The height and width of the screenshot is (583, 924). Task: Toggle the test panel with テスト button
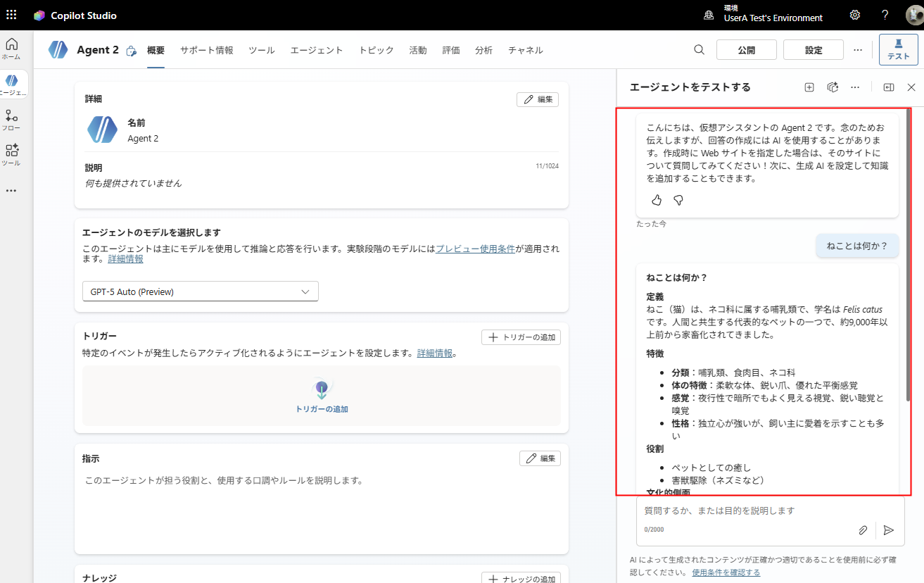click(898, 49)
